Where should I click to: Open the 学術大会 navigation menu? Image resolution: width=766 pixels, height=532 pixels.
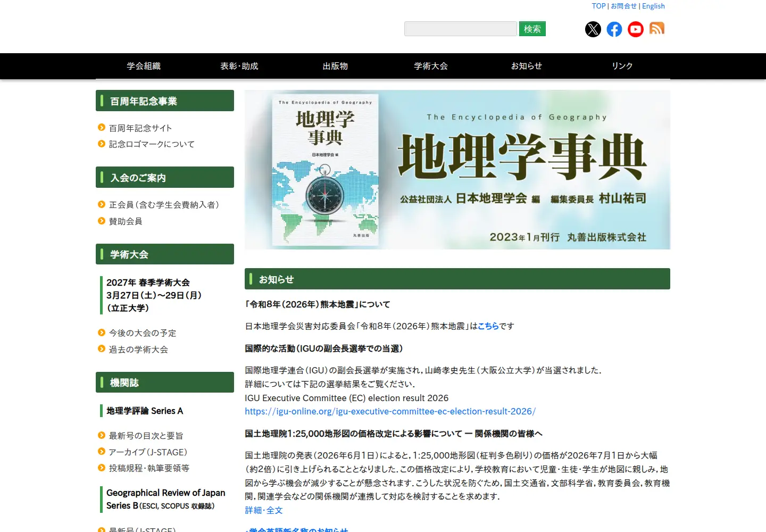coord(431,66)
